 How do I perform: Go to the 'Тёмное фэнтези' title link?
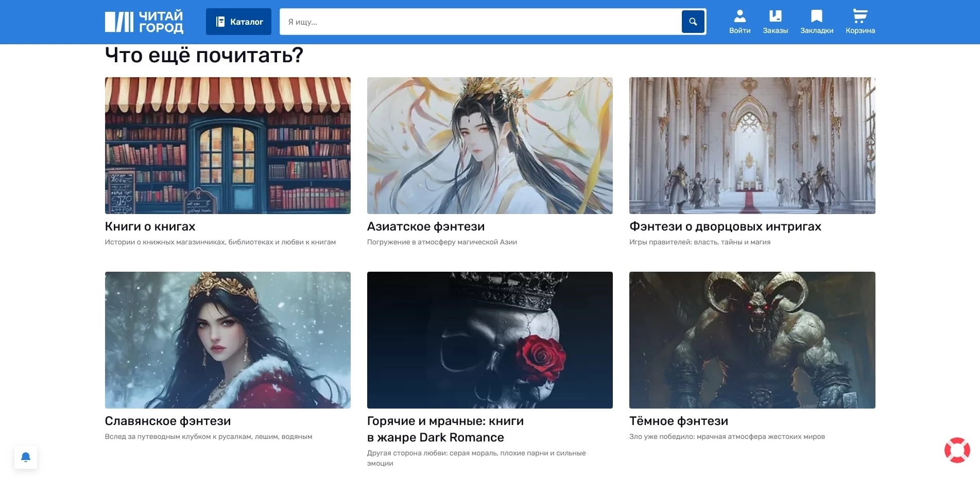678,421
